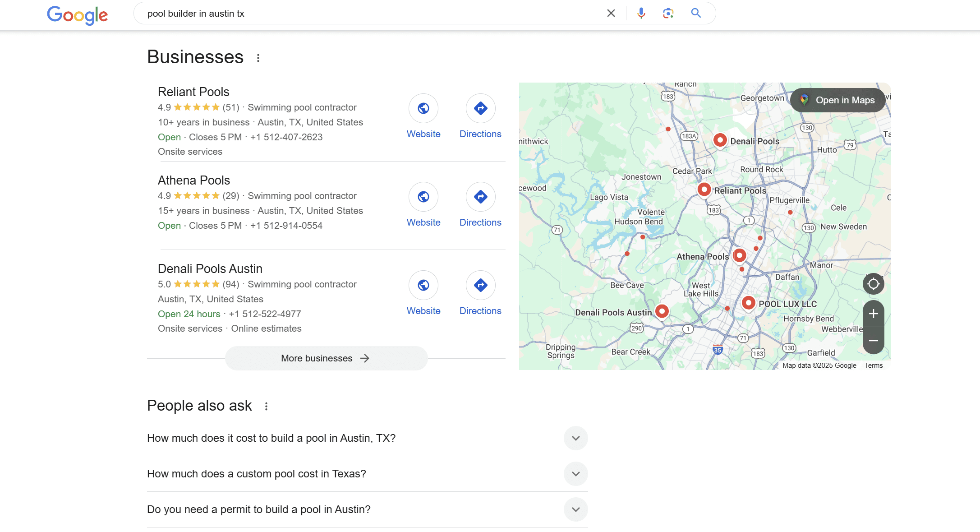Click Denali Pools Austin Website text link
This screenshot has height=532, width=980.
[423, 311]
